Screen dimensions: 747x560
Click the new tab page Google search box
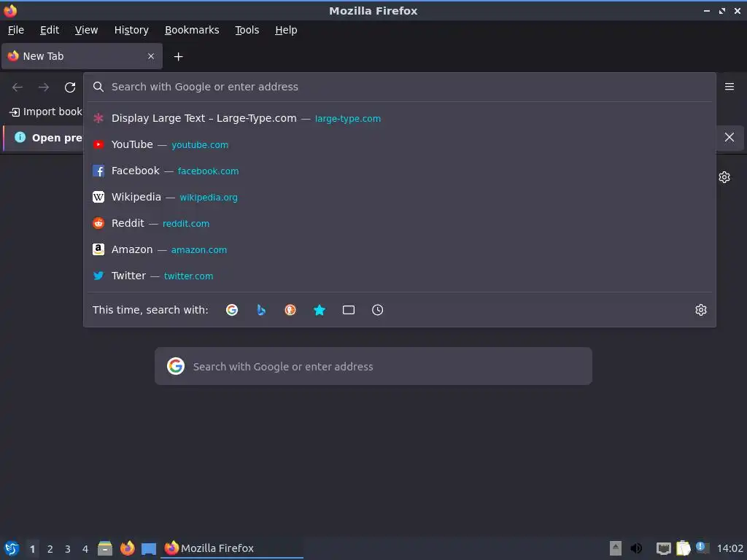pyautogui.click(x=373, y=366)
